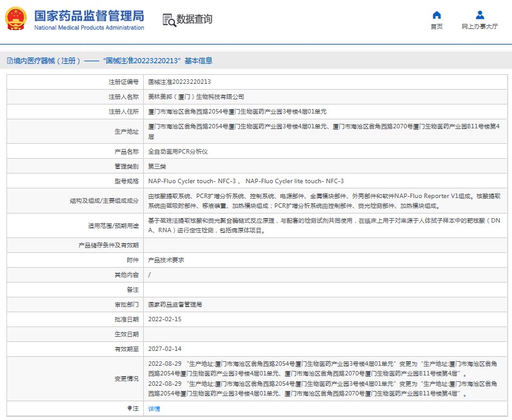Image resolution: width=512 pixels, height=420 pixels.
Task: Click the 数据查询 search document icon
Action: click(169, 19)
